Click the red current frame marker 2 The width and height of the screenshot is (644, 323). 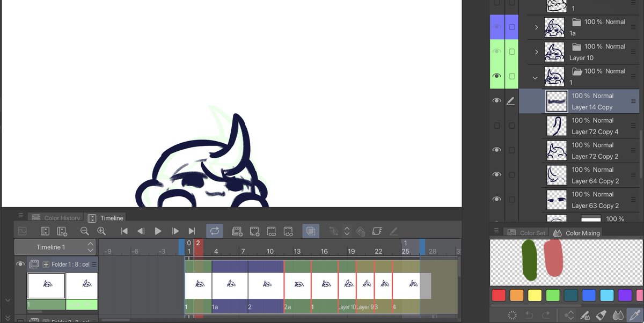point(198,247)
